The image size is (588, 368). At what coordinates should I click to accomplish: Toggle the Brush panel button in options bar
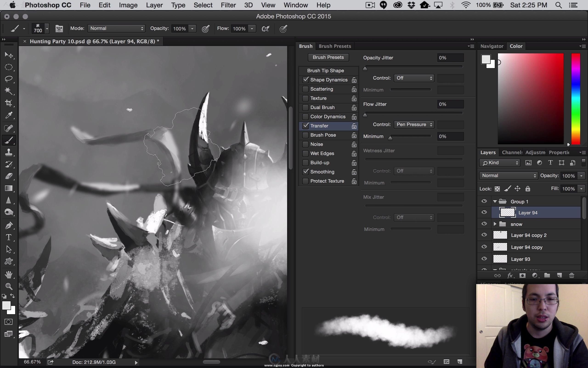(x=59, y=29)
